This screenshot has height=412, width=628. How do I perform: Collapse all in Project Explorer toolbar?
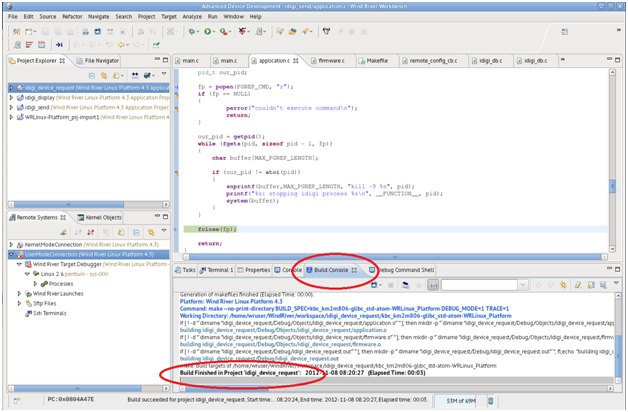(x=92, y=75)
